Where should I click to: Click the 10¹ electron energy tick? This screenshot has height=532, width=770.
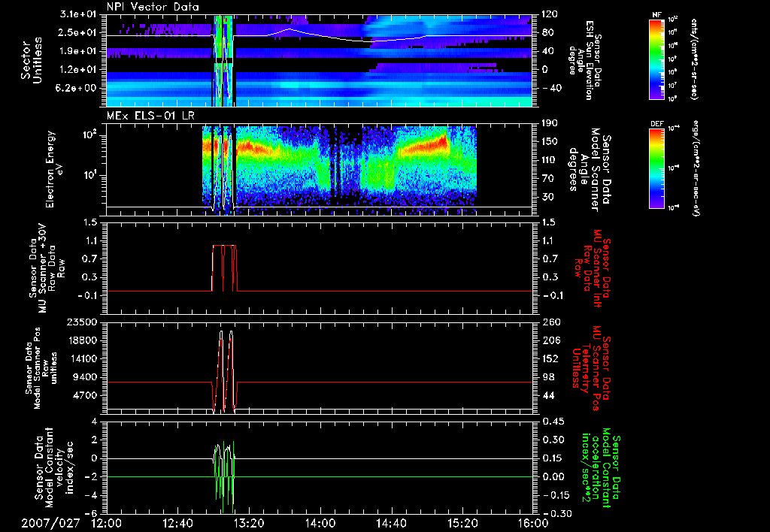tap(89, 175)
